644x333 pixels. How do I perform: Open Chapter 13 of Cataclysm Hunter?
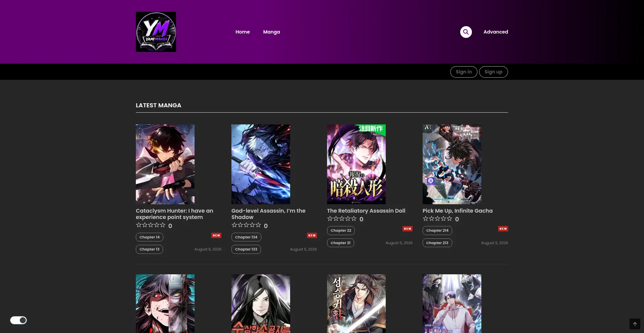point(149,249)
